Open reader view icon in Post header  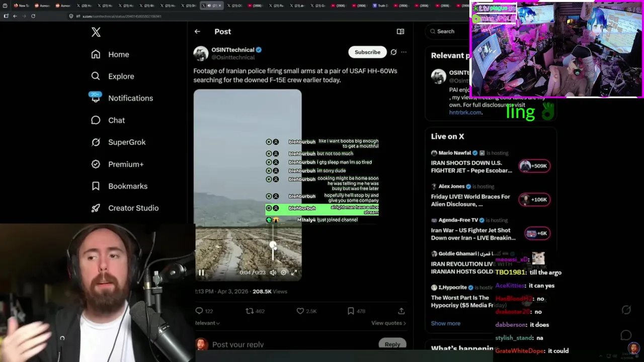coord(400,31)
